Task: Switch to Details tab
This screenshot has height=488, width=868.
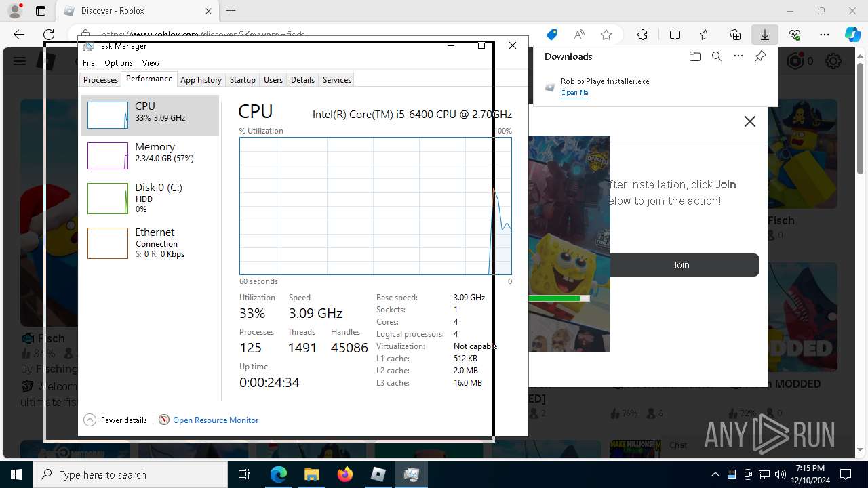Action: point(302,80)
